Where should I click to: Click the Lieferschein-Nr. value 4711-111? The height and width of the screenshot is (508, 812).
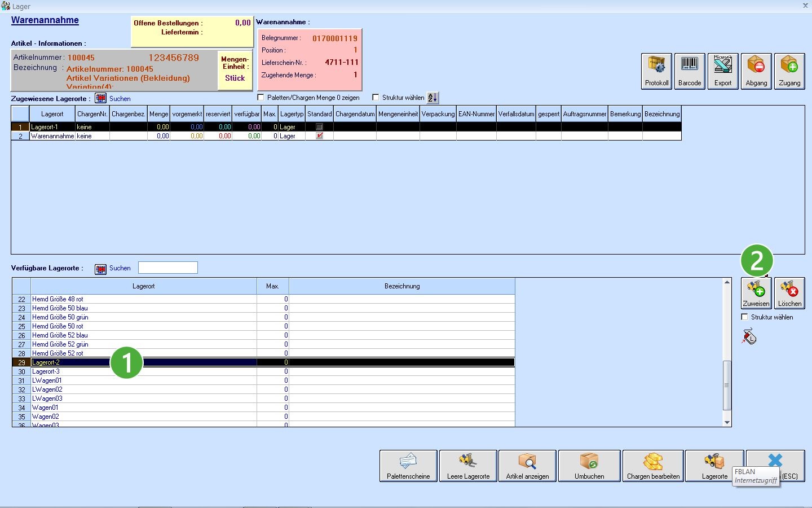(x=341, y=62)
